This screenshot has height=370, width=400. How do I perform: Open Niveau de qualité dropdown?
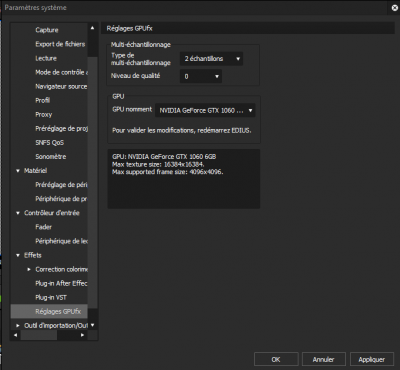pos(201,76)
